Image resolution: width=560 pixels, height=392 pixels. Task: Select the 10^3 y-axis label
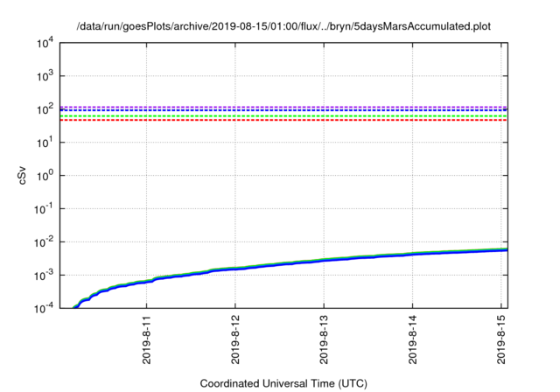click(x=45, y=76)
